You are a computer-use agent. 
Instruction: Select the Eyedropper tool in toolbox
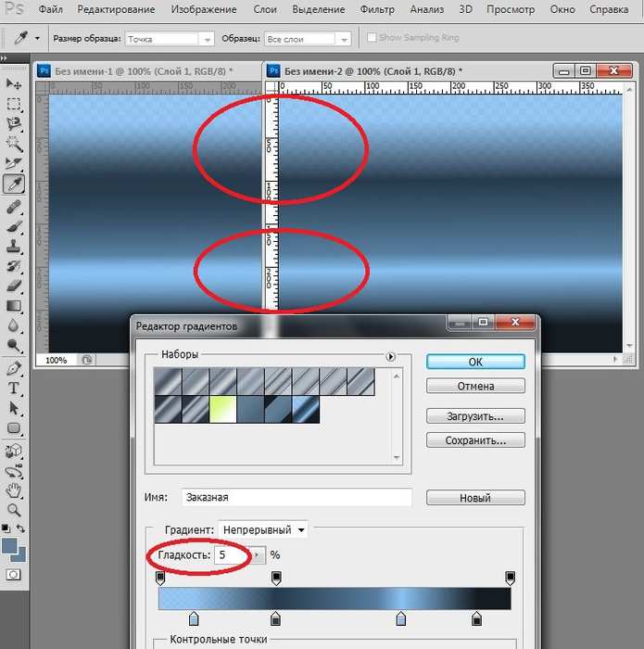pos(14,184)
